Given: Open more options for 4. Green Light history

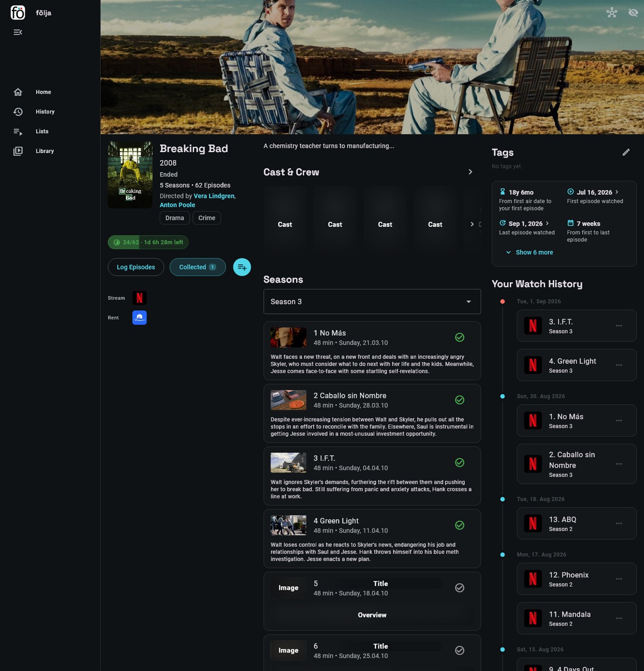Looking at the screenshot, I should click(619, 365).
